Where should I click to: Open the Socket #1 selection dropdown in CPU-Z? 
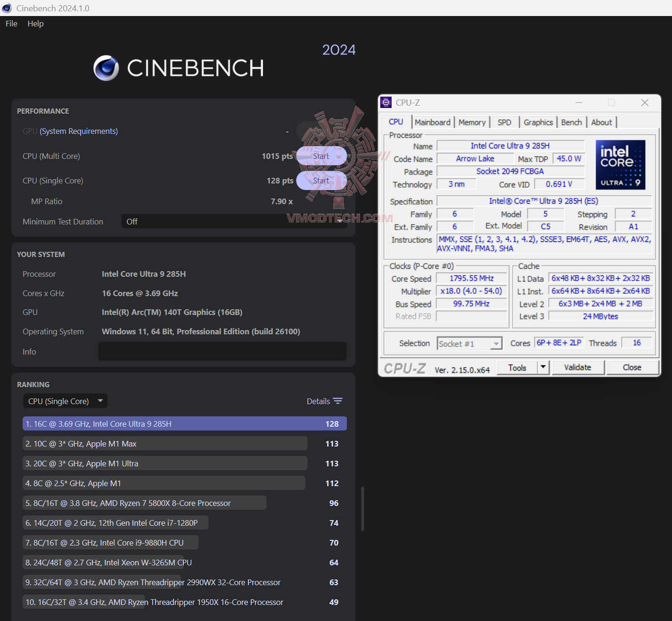pos(469,344)
